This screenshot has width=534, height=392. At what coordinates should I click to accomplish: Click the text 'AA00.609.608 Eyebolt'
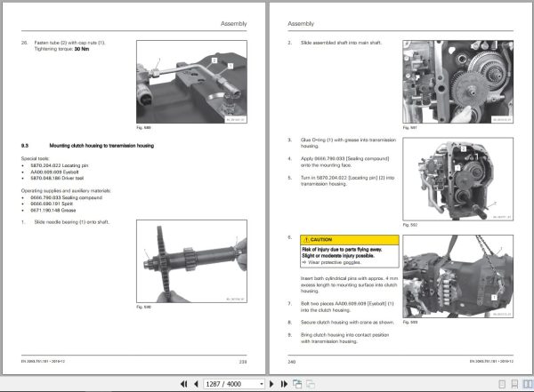(54, 172)
